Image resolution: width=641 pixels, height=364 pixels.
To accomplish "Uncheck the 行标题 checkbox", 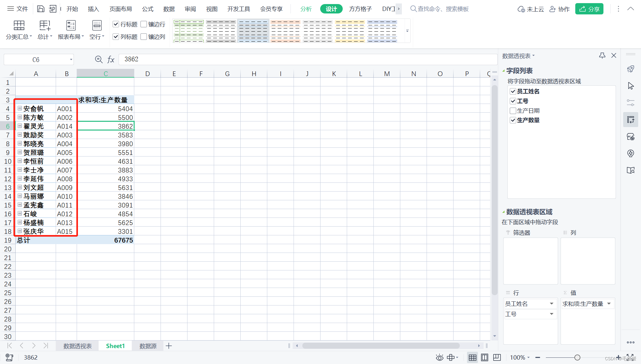I will point(116,24).
